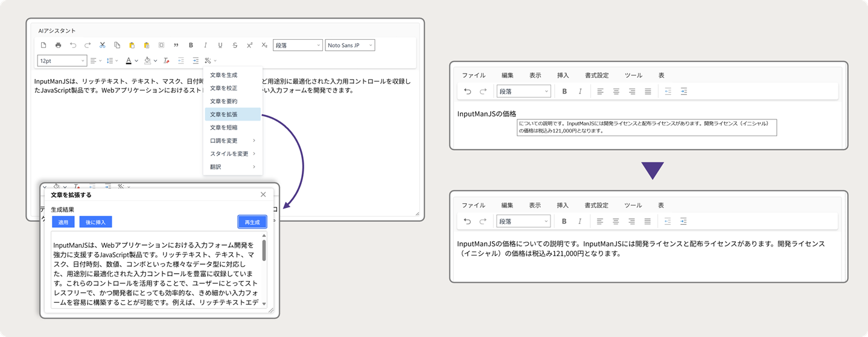Click the select all icon in AI assistant toolbar
Screen dimensions: 868x337
(161, 45)
